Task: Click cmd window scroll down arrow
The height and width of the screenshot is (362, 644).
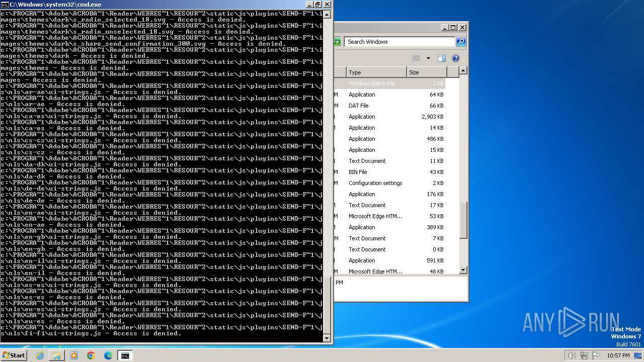Action: 327,338
